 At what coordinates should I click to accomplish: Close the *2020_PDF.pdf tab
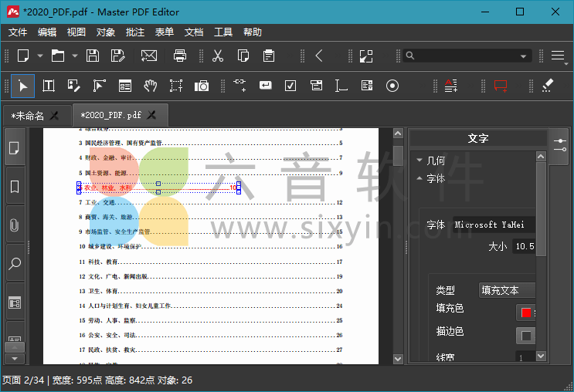[151, 115]
